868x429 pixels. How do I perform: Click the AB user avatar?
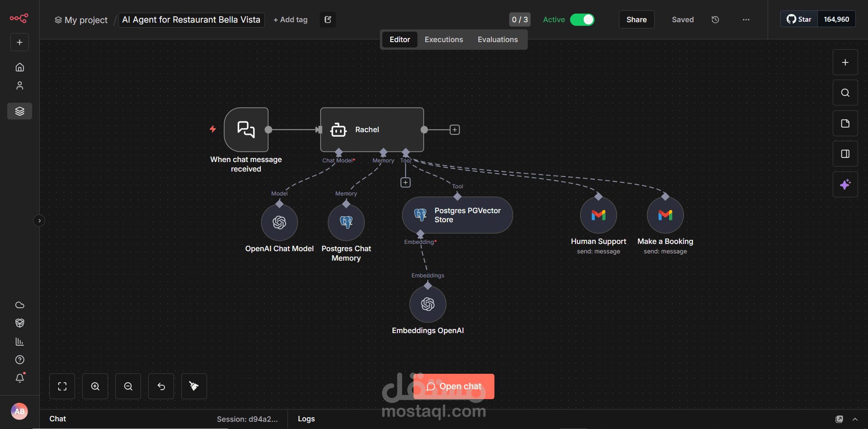click(x=19, y=411)
